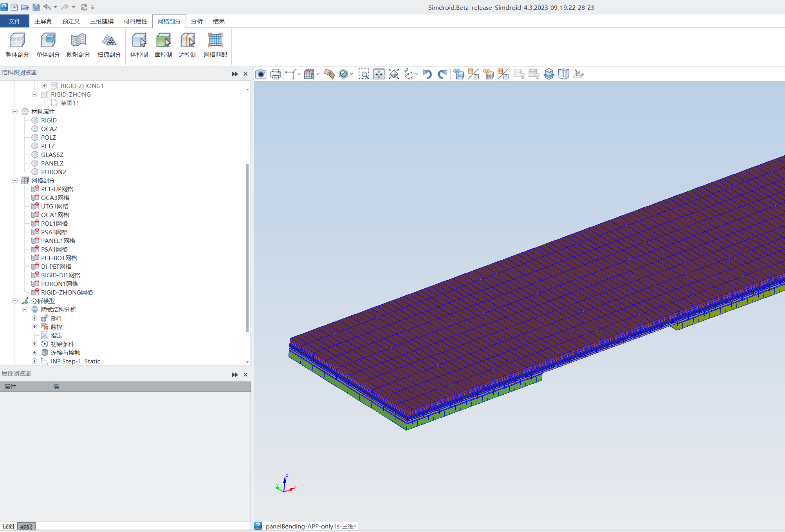Collapse 结构树浏览器 with double-arrow button

point(235,74)
